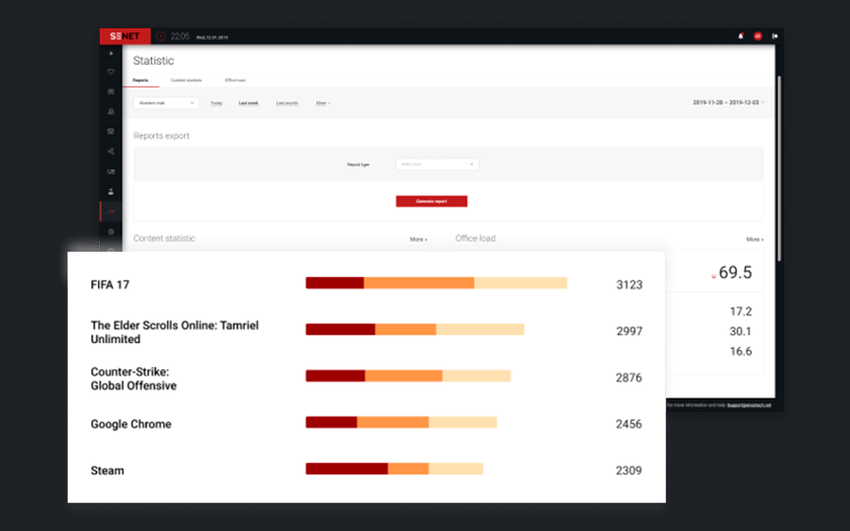Click the logout icon in top bar
This screenshot has width=850, height=531.
[775, 37]
